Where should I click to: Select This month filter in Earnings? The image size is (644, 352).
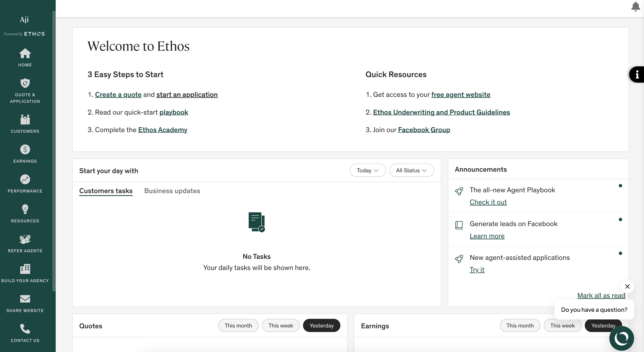(x=520, y=325)
